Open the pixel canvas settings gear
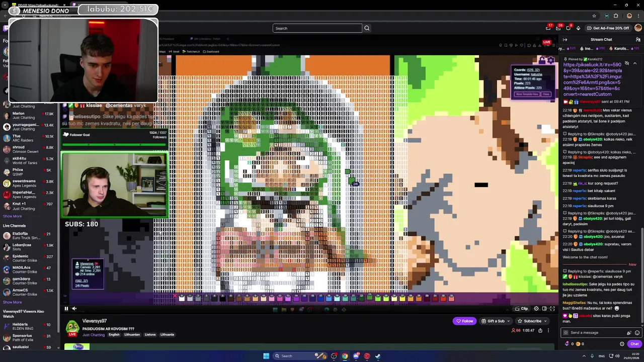The image size is (644, 362). coord(550,60)
